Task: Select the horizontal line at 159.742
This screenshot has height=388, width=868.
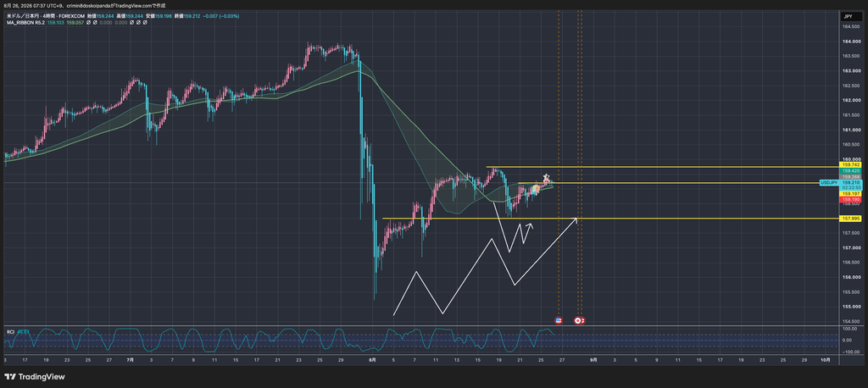Action: tap(663, 167)
